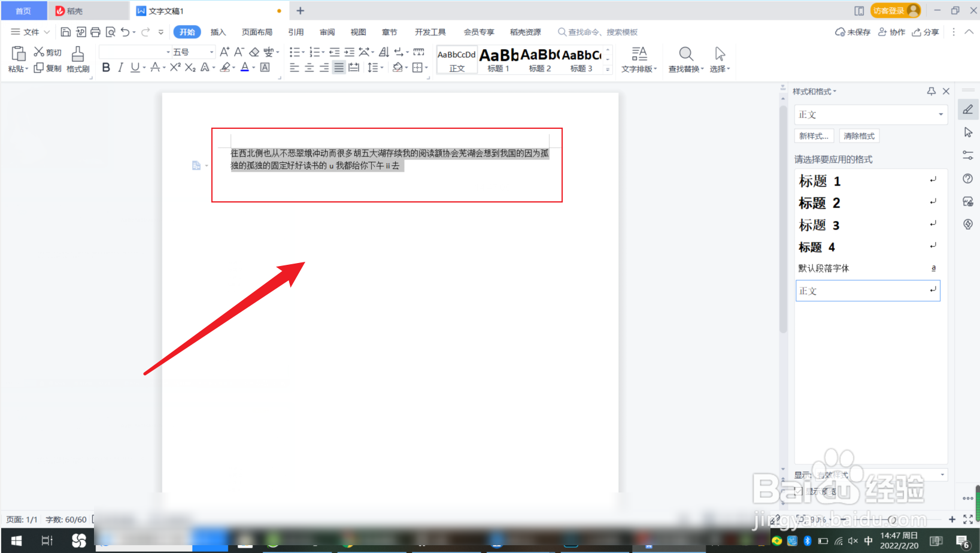Click the zoom slider handle
This screenshot has height=553, width=980.
coord(893,519)
